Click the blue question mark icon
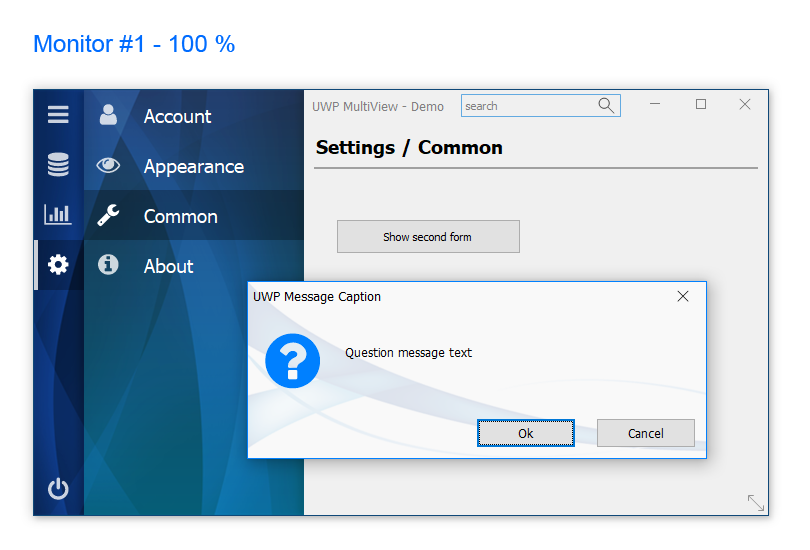The image size is (810, 550). [x=292, y=360]
